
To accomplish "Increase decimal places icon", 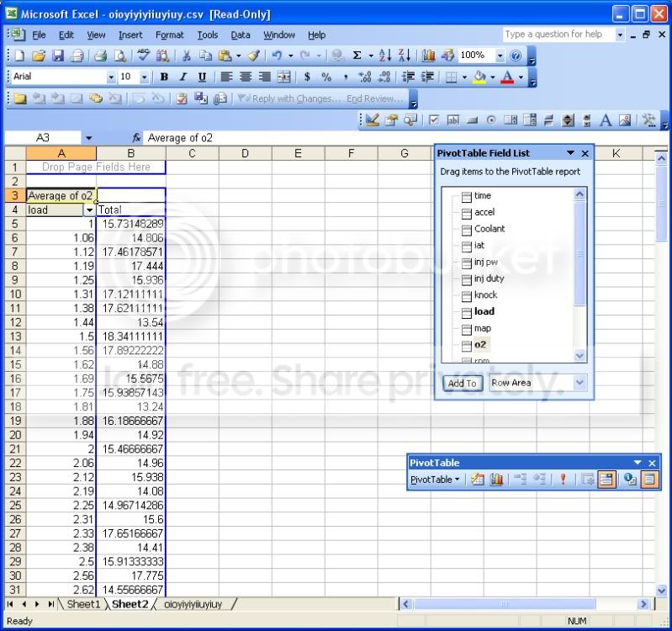I will pyautogui.click(x=365, y=77).
